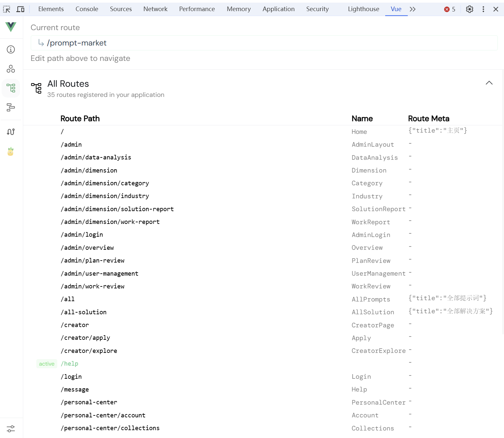Click the inspect element selector icon
Viewport: 504px width, 438px height.
(7, 9)
